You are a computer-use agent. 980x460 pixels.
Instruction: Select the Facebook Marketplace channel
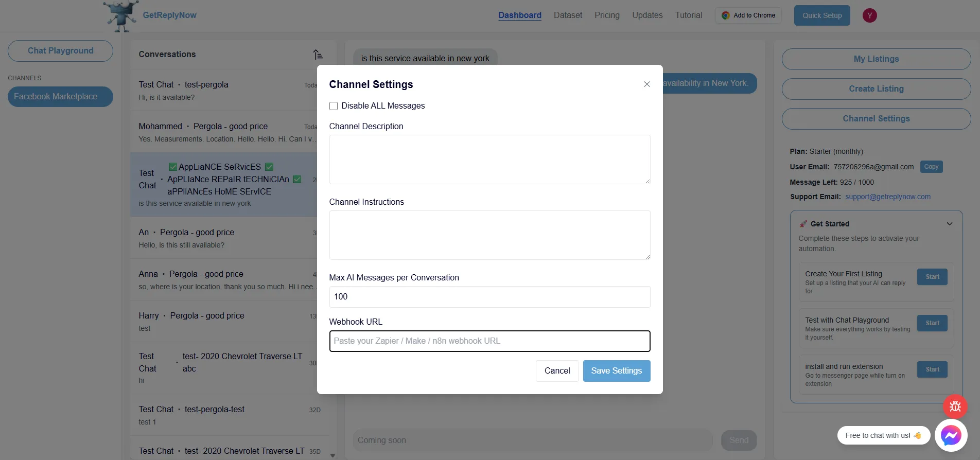click(x=60, y=97)
